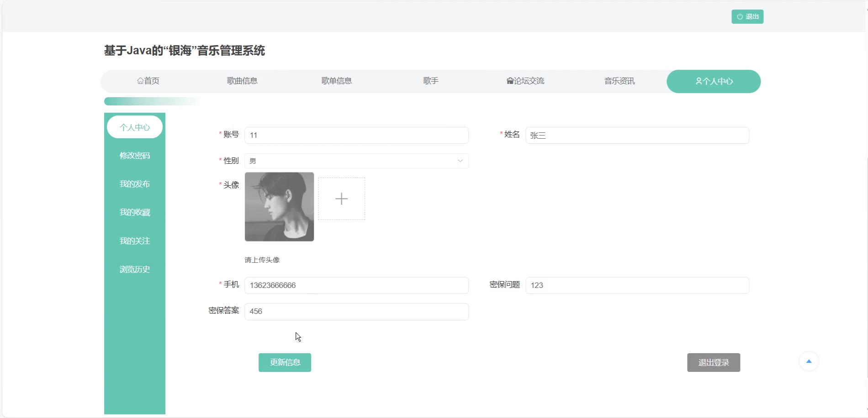
Task: Focus the 手机 phone number field
Action: pos(356,285)
